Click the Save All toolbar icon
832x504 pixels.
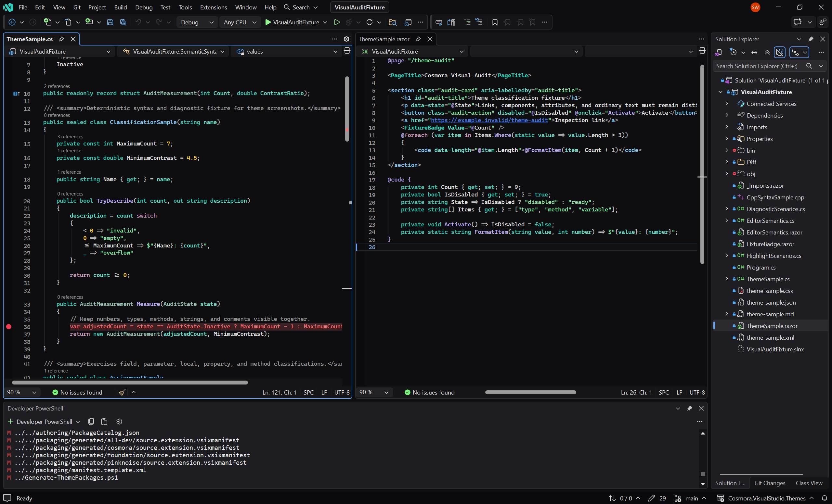pos(123,22)
